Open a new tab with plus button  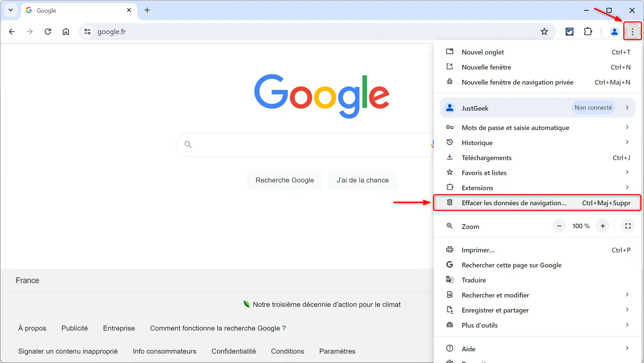tap(147, 10)
